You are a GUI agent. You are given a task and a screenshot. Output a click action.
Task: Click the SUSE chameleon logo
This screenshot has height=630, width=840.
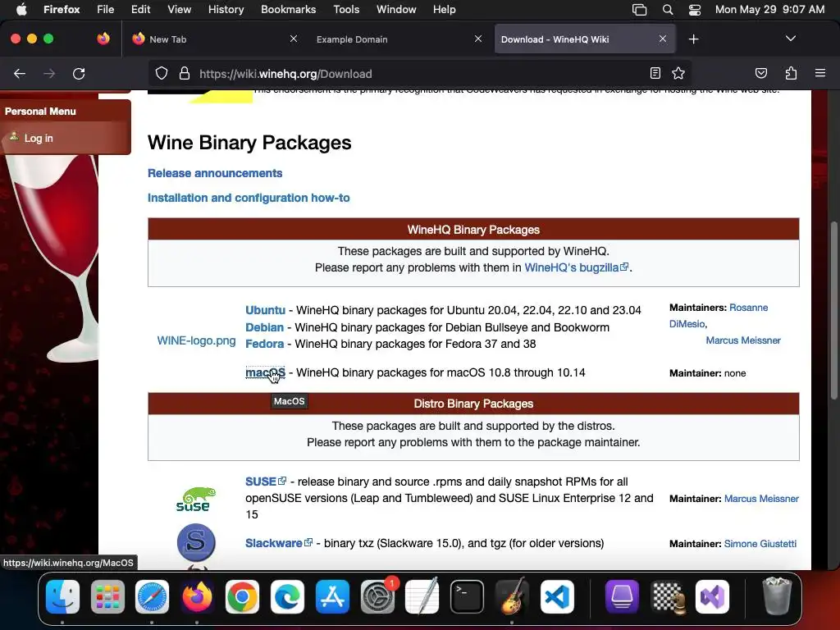[196, 499]
